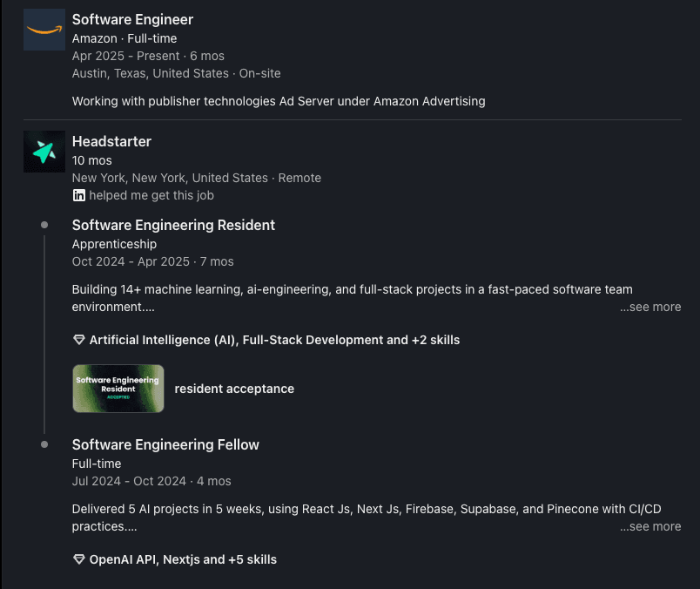Viewport: 700px width, 589px height.
Task: Click the "Amazon · Full-time" line
Action: point(125,38)
